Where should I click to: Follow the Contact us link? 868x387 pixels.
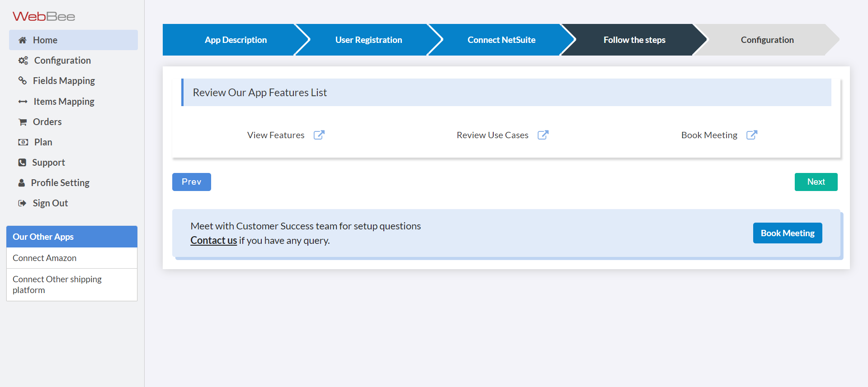click(213, 240)
